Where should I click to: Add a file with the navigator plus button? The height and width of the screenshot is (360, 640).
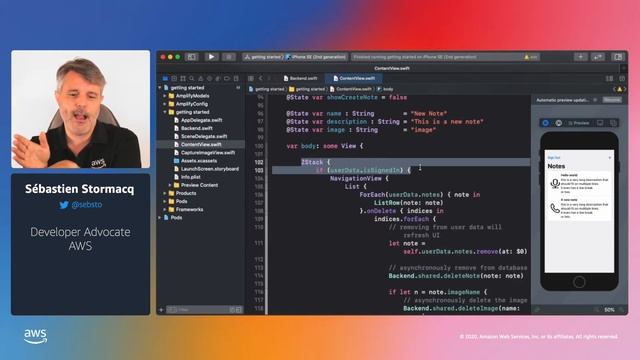pos(161,310)
